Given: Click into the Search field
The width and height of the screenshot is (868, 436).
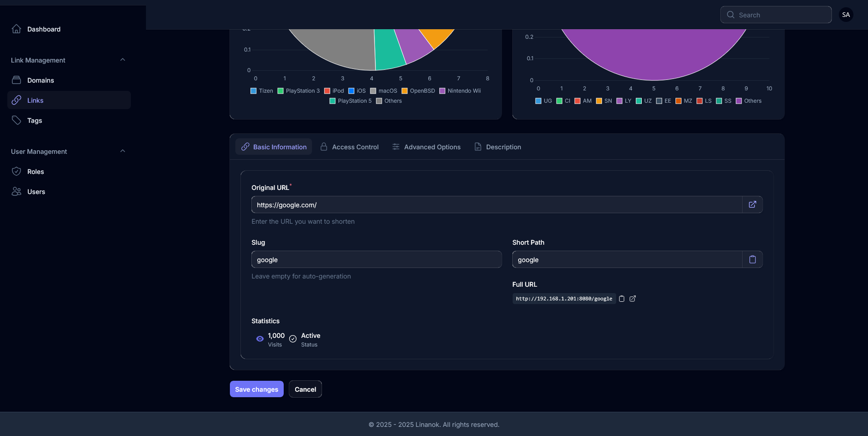Looking at the screenshot, I should (x=776, y=15).
